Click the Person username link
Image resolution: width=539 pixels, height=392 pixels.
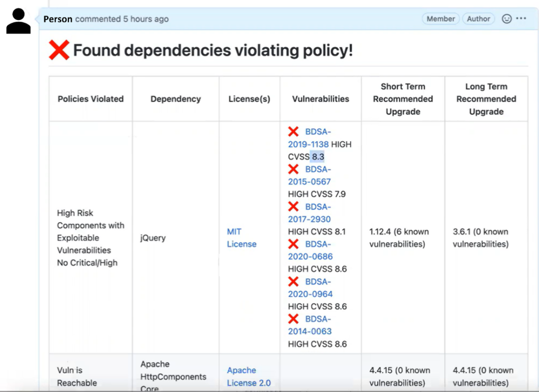click(57, 19)
